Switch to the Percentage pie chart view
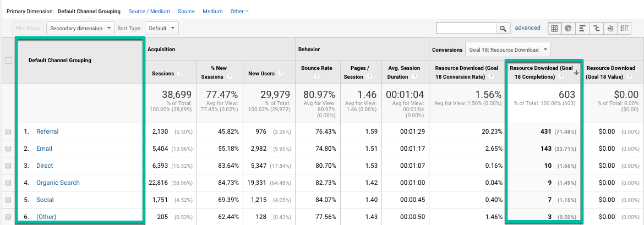 [568, 28]
